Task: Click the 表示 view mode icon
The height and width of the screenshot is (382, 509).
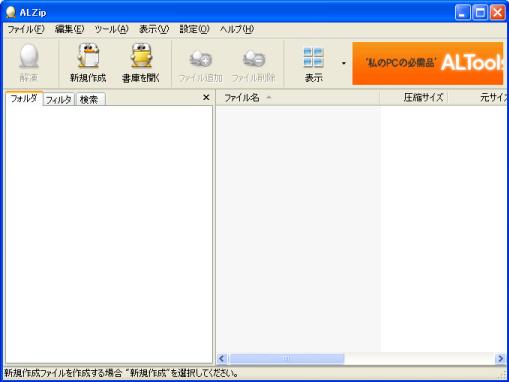Action: tap(313, 57)
